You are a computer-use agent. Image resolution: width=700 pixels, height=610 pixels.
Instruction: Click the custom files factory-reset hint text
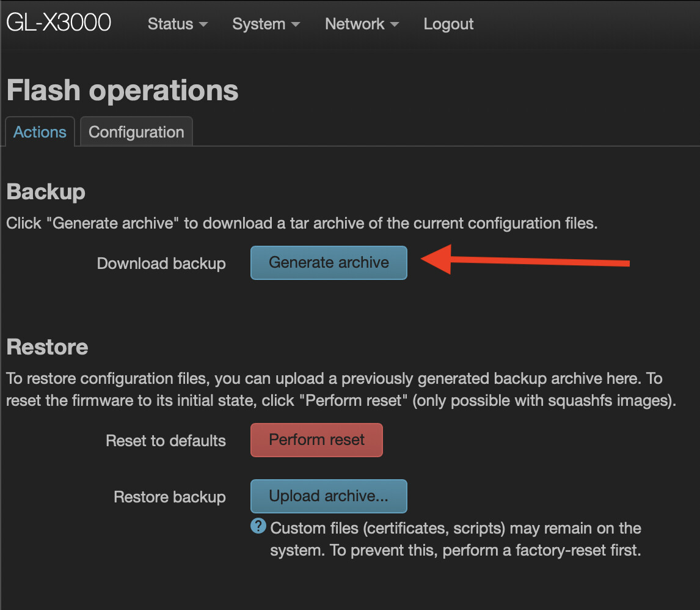point(455,539)
